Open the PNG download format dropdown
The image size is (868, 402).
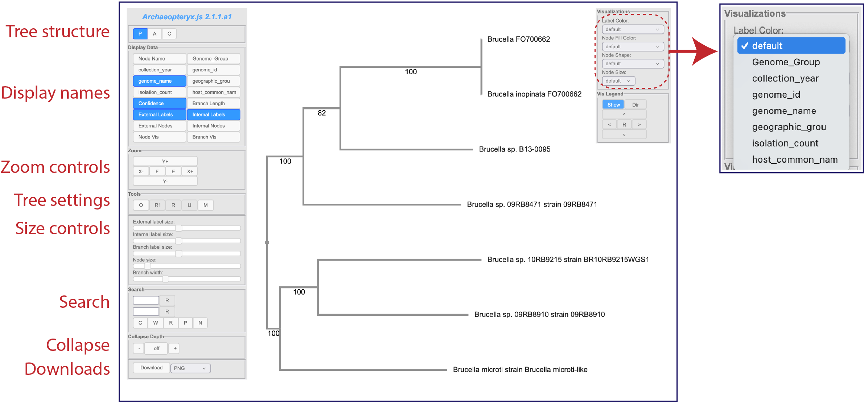click(x=190, y=368)
